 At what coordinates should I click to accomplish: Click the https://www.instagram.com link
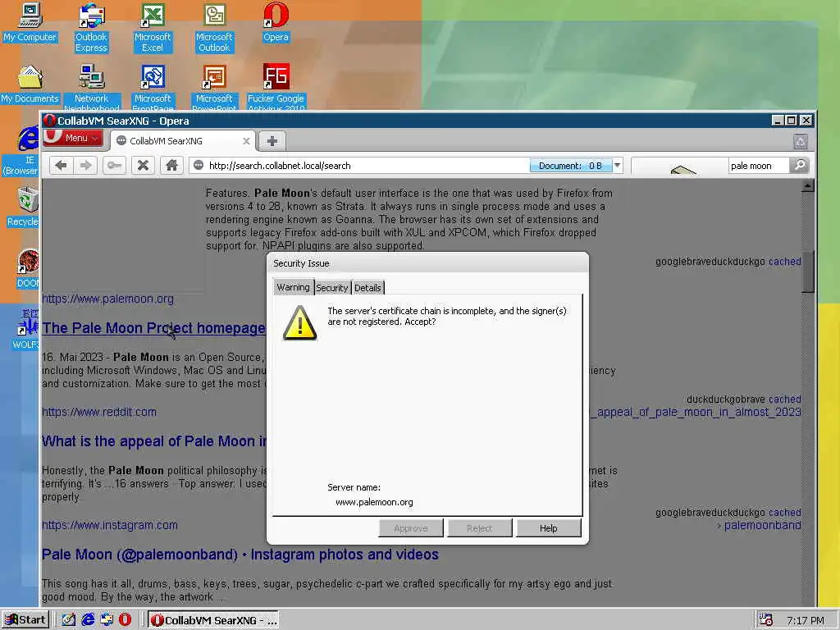tap(110, 525)
